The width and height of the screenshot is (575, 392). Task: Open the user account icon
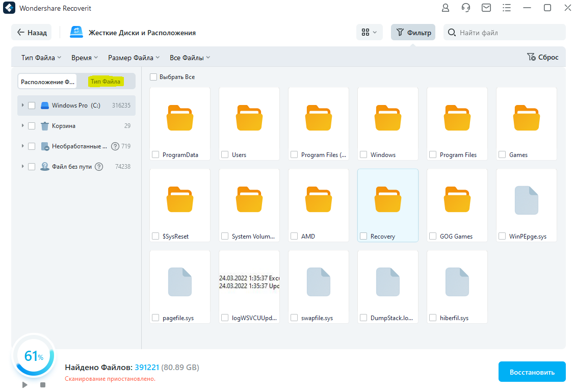446,8
